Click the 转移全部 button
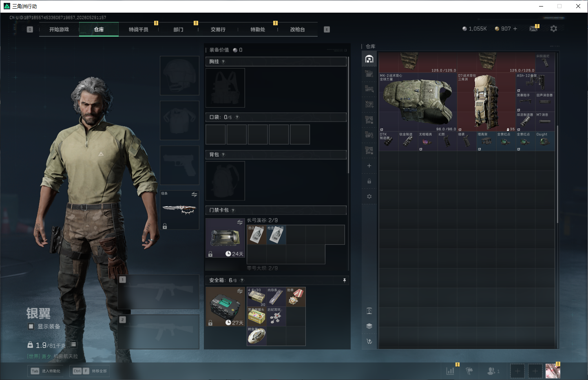Image resolution: width=588 pixels, height=380 pixels. [90, 371]
